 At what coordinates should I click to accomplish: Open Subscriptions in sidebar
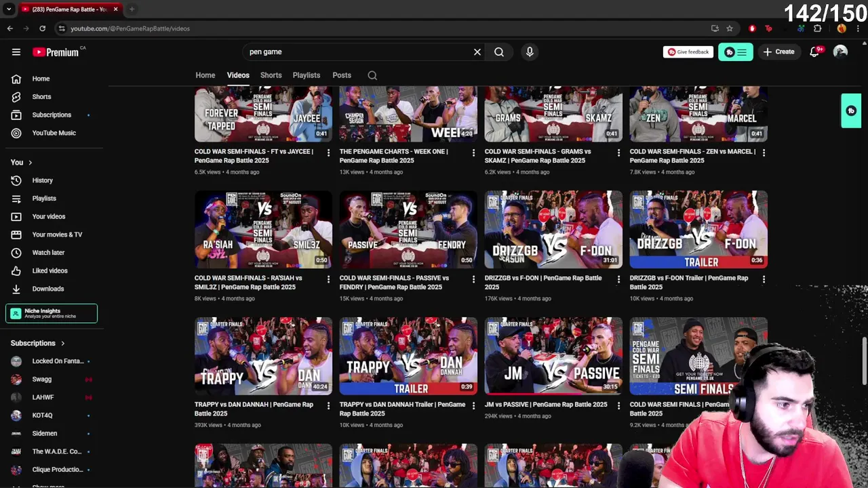tap(52, 115)
